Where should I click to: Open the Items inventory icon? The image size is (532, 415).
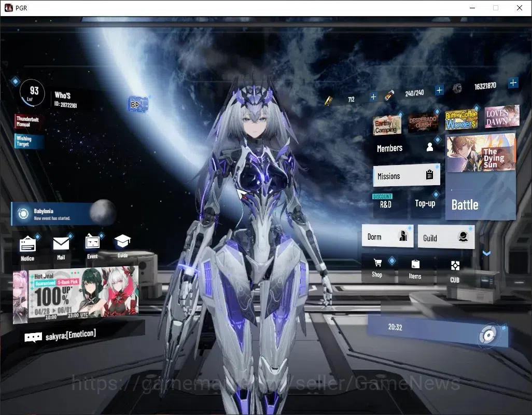coord(415,265)
